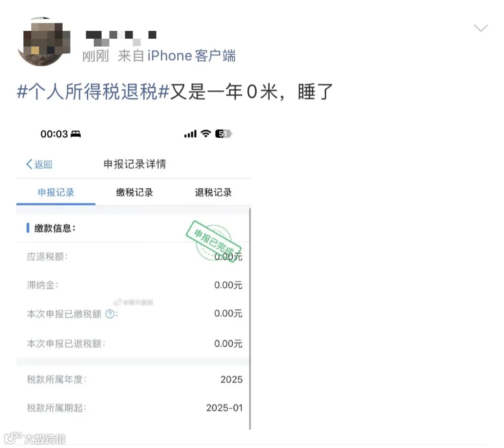The image size is (504, 448).
Task: Select the 应退税额 0.00元 row
Action: coord(134,257)
